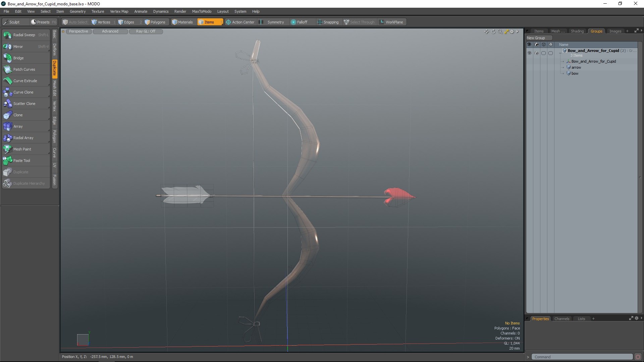This screenshot has height=362, width=644.
Task: Activate the Curve Clone tool
Action: (x=26, y=92)
